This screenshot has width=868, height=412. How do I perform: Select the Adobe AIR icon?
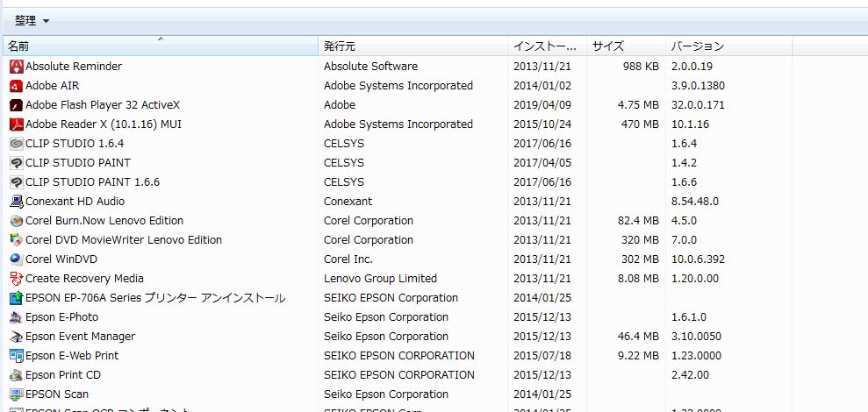coord(17,86)
